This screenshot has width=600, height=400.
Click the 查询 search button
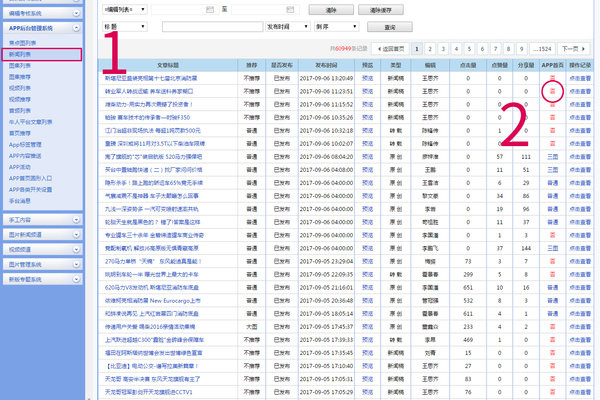pyautogui.click(x=390, y=27)
